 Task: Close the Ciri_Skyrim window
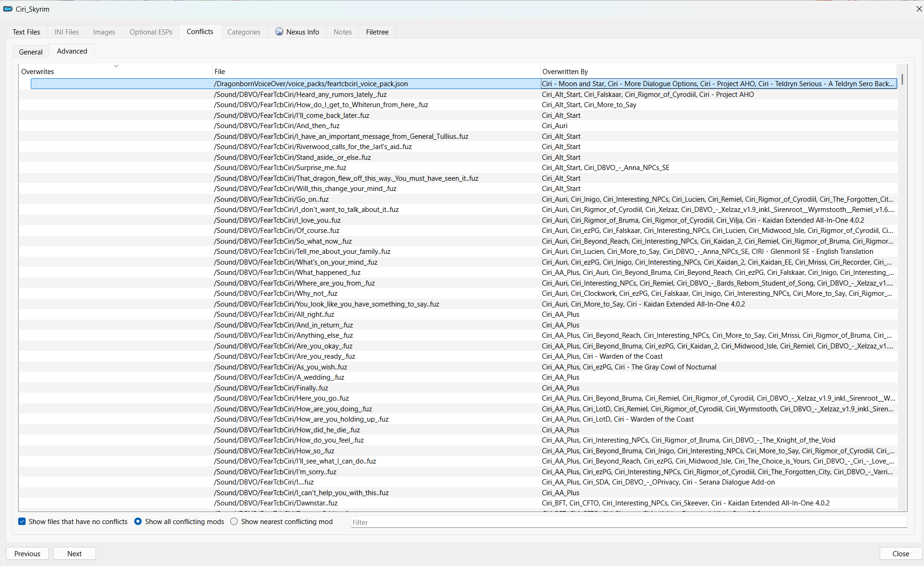pos(918,9)
